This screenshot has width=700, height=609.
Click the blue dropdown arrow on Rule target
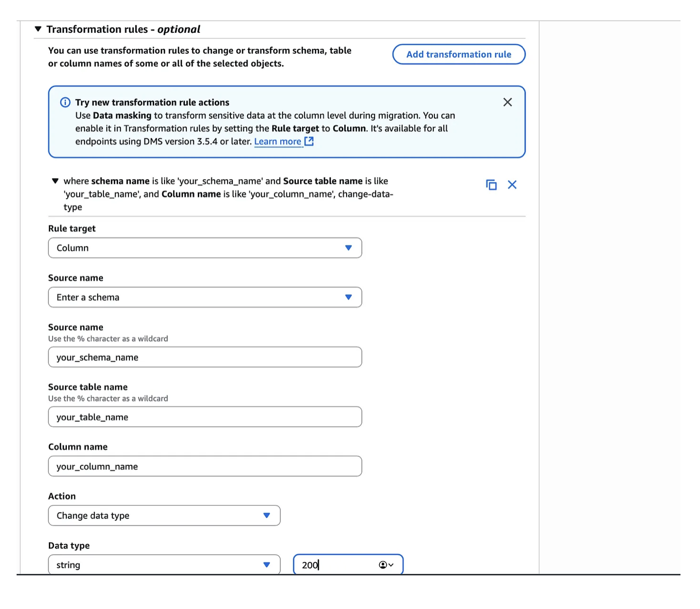pyautogui.click(x=349, y=247)
